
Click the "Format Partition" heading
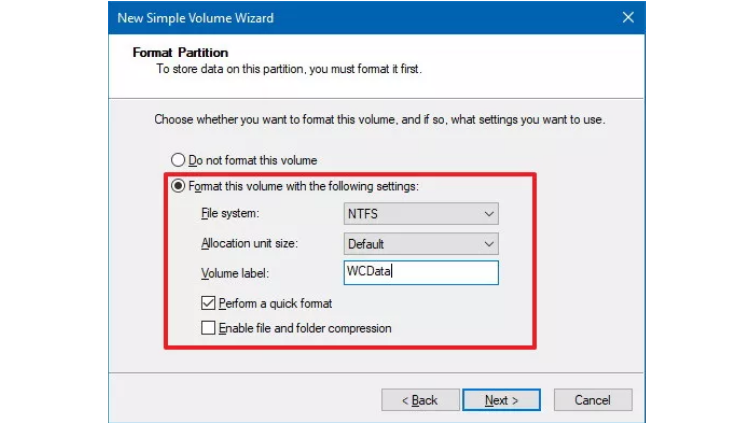(x=180, y=52)
